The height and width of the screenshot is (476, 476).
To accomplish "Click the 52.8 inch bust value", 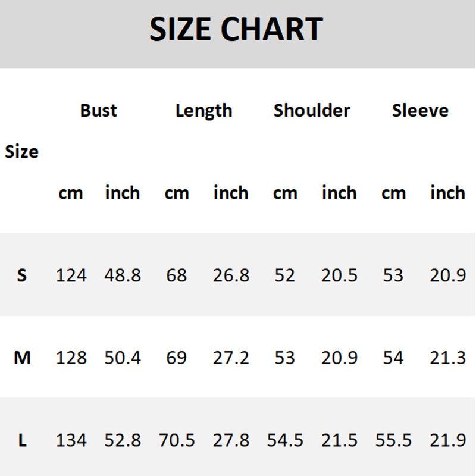I will coord(123,440).
